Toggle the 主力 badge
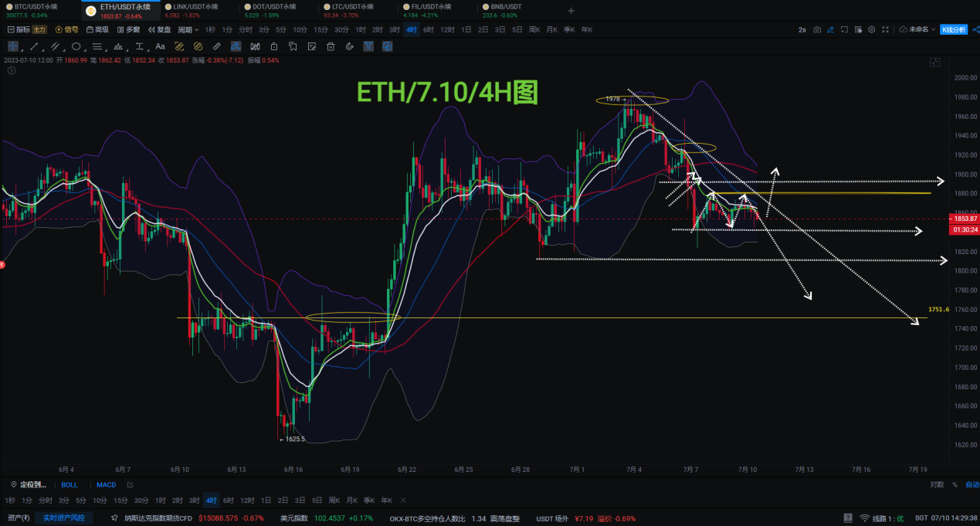The height and width of the screenshot is (526, 980). pos(39,29)
